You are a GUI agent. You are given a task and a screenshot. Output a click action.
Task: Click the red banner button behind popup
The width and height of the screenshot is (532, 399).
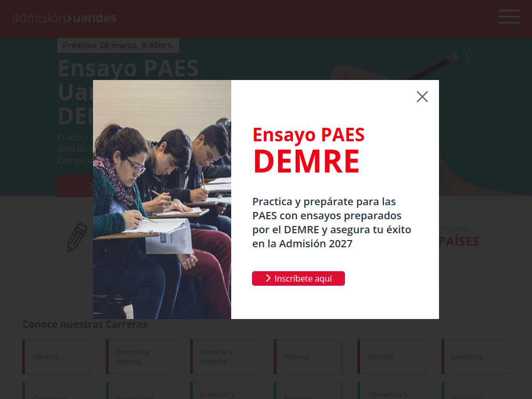[x=75, y=185]
